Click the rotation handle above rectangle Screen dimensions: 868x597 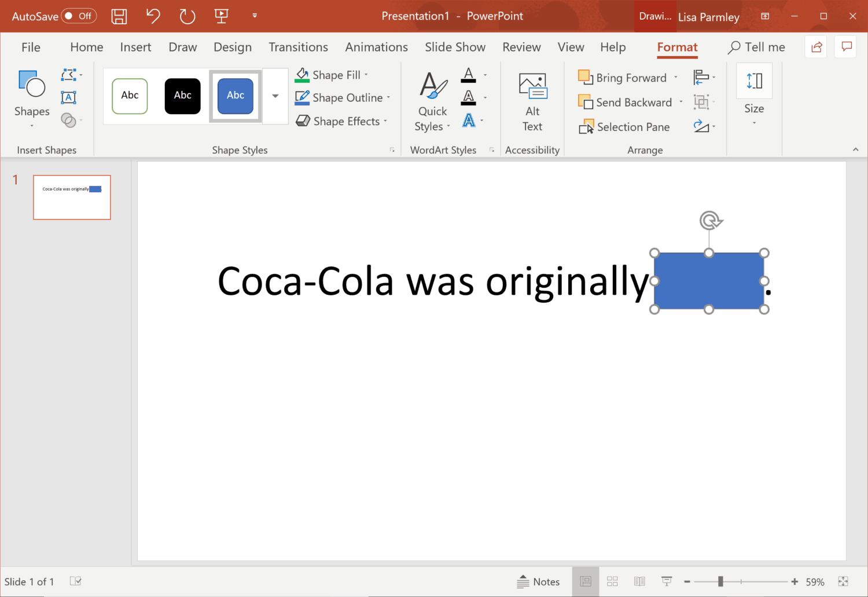(710, 221)
